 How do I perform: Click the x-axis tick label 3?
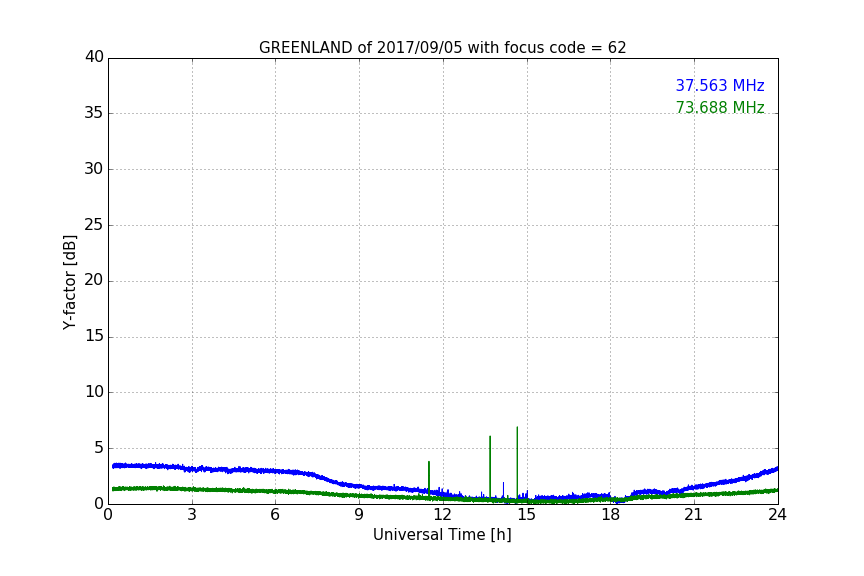(192, 515)
